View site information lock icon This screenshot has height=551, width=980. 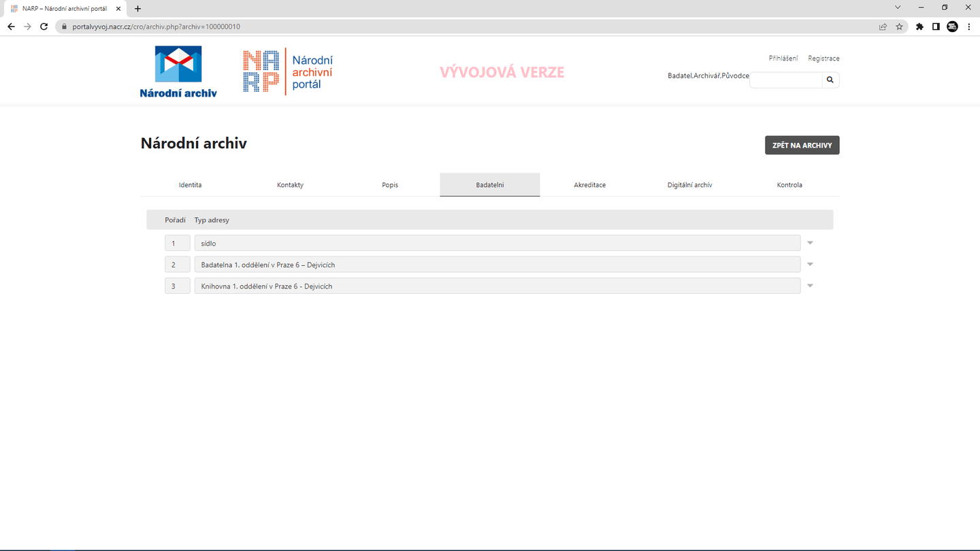click(x=65, y=27)
